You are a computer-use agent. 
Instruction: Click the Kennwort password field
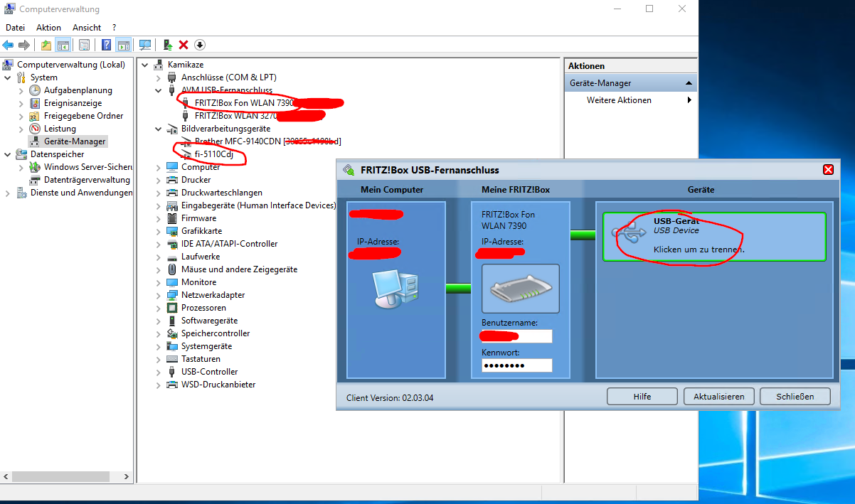(x=517, y=365)
